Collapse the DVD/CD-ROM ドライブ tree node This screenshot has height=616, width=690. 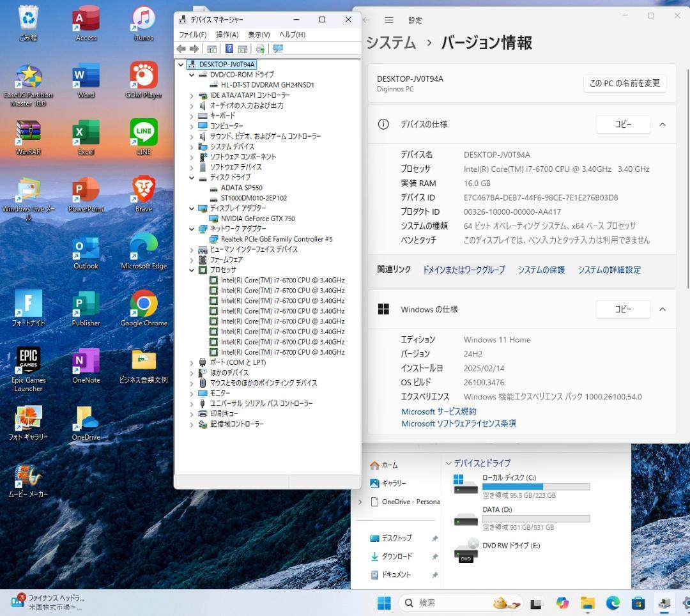(192, 75)
